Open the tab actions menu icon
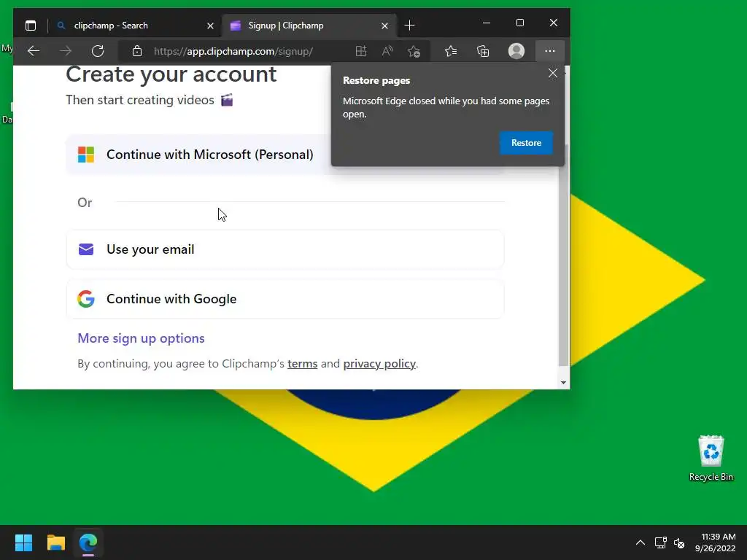The image size is (747, 560). [31, 26]
